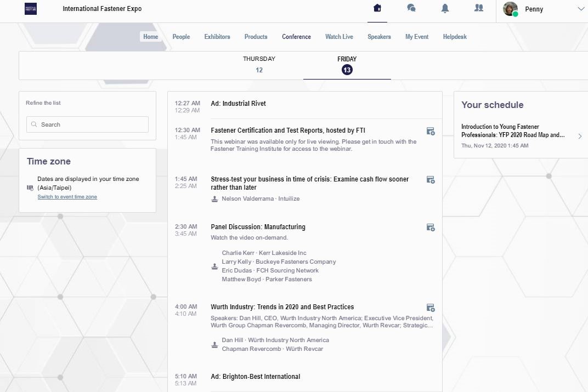588x392 pixels.
Task: Expand the Penny user menu dropdown
Action: point(581,9)
